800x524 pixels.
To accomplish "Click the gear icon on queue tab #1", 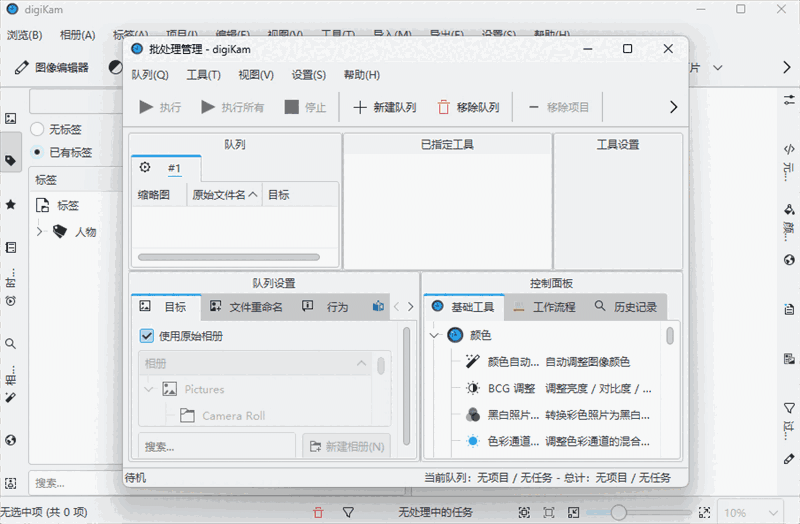I will (x=145, y=167).
